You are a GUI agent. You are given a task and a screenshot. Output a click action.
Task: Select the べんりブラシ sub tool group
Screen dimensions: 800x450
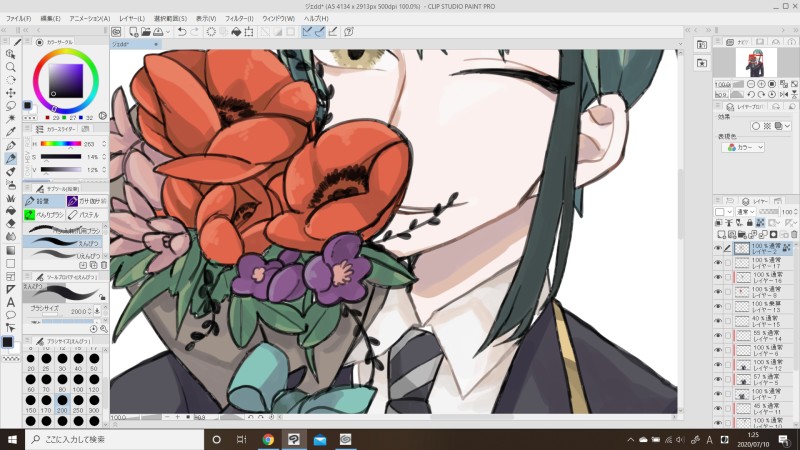[x=44, y=215]
